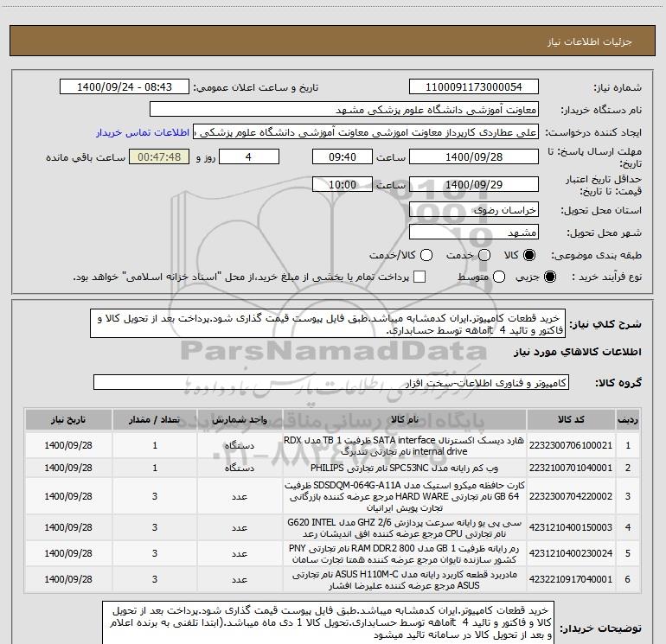Click the SDSDQM-064G-A11A memory card item name
This screenshot has height=644, width=666.
(x=405, y=496)
